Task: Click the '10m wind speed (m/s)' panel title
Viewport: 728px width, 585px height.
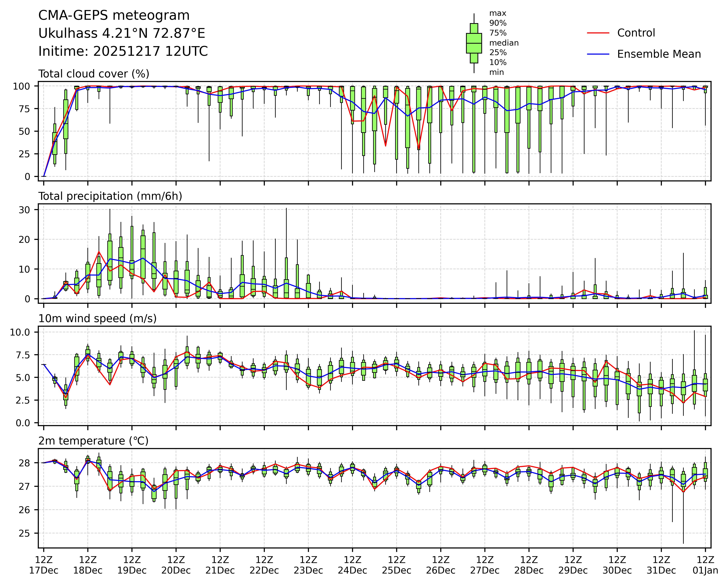Action: coord(97,318)
